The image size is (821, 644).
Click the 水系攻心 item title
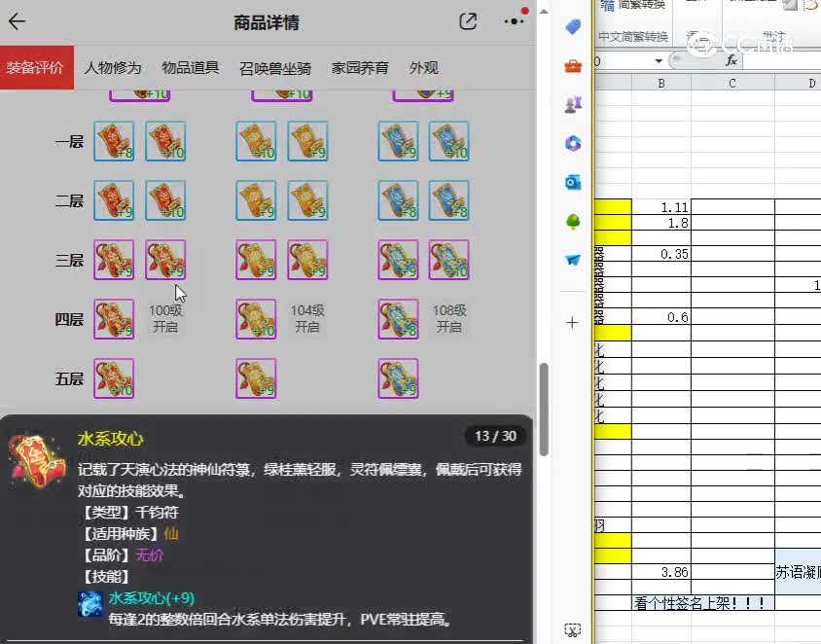(111, 439)
